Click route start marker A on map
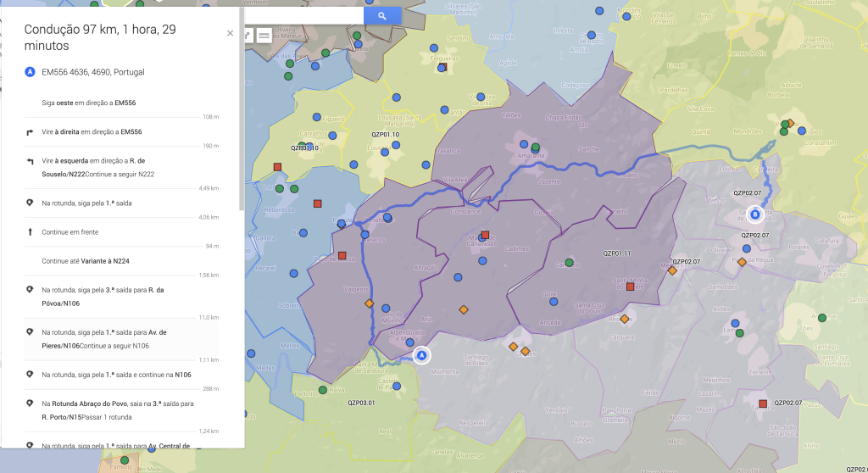The width and height of the screenshot is (868, 473). 422,356
